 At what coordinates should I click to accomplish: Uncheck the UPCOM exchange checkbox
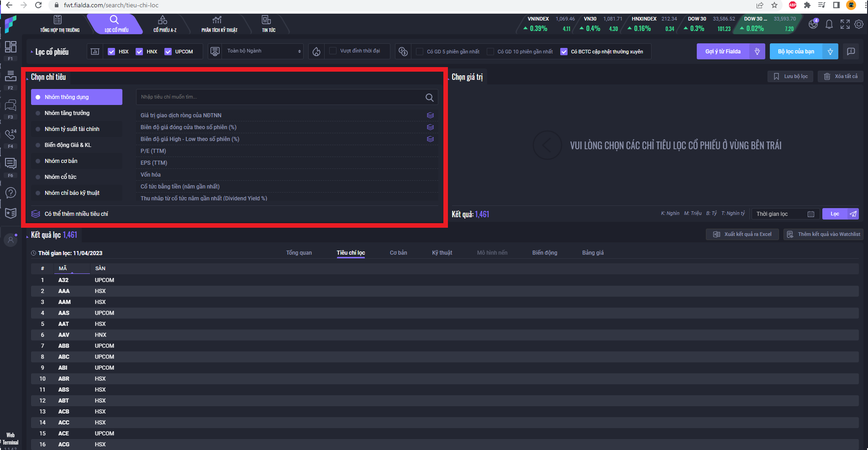point(168,52)
